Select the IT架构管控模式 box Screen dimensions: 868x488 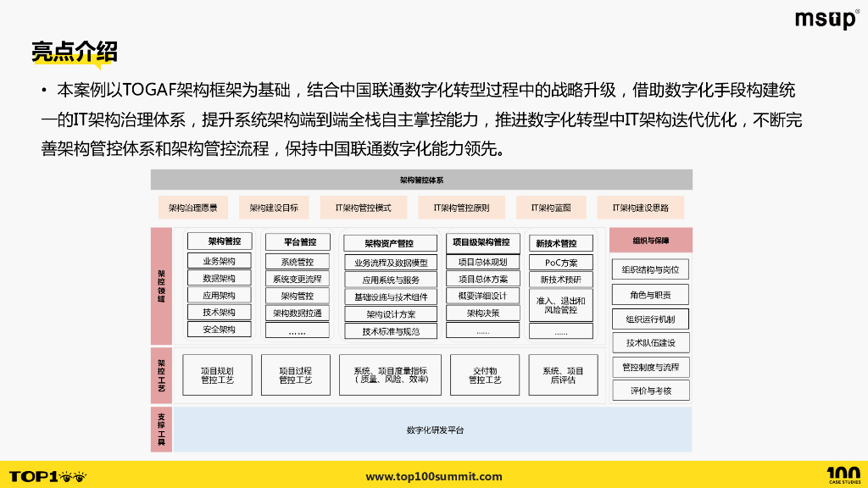(363, 208)
